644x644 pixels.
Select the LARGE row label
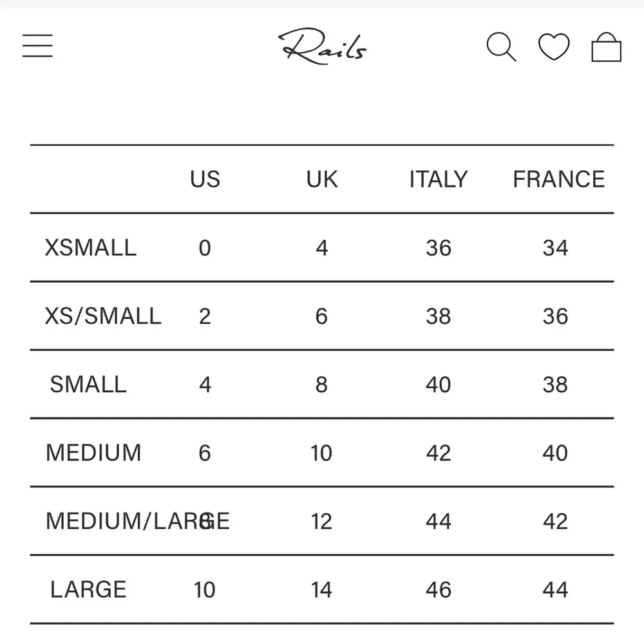point(88,589)
